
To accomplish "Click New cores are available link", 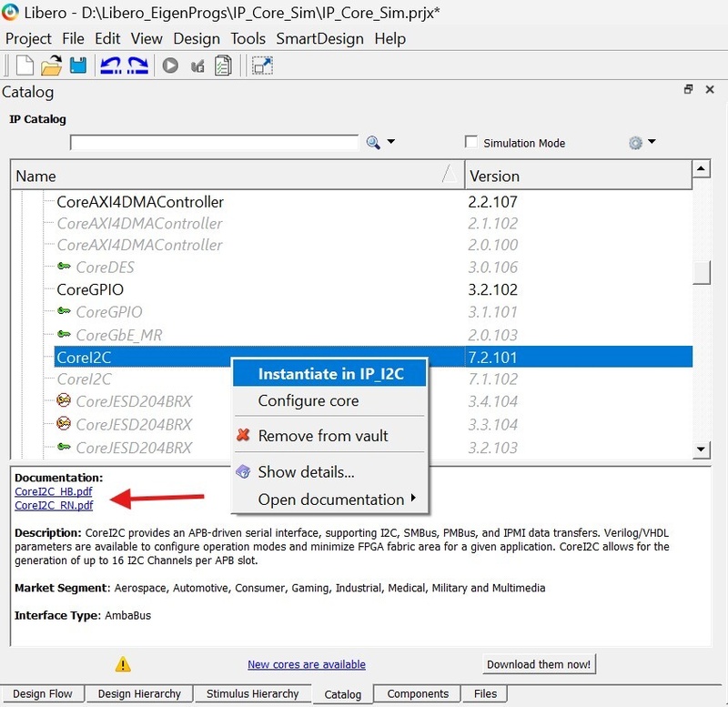I will click(307, 664).
